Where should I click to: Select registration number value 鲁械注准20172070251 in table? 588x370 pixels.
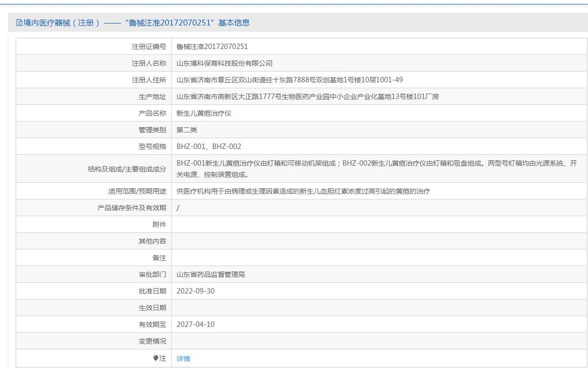212,47
